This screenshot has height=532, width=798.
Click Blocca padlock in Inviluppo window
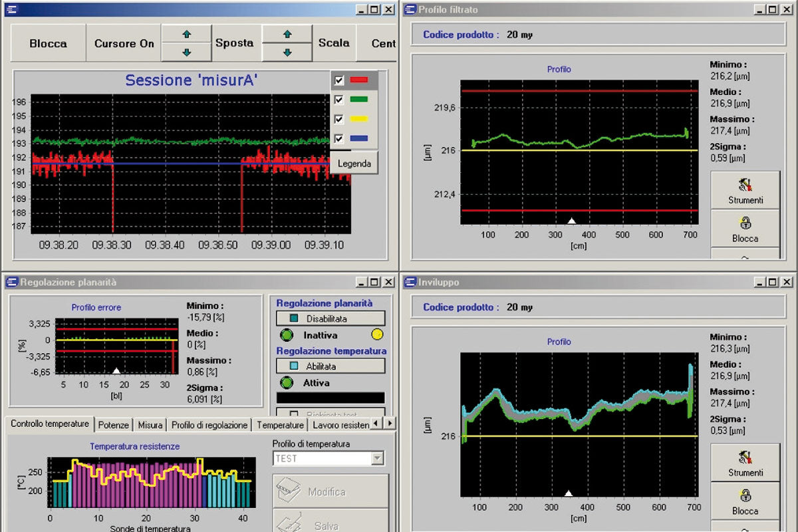click(745, 501)
